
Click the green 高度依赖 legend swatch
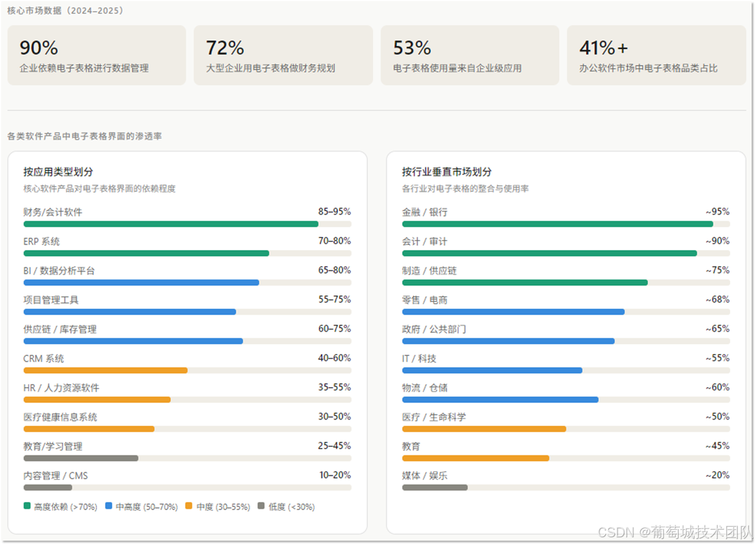click(x=27, y=506)
